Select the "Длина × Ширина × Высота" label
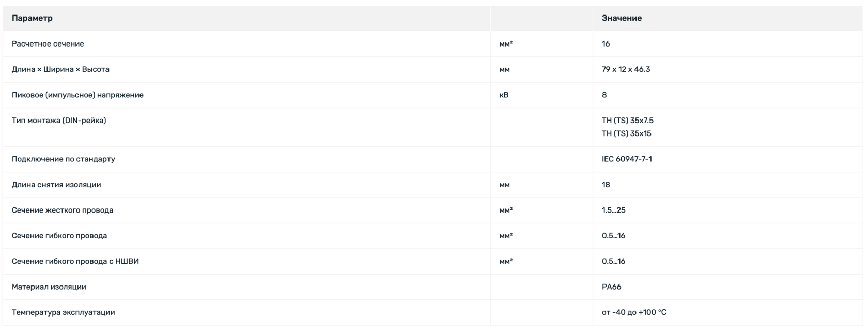The image size is (868, 331). point(60,69)
